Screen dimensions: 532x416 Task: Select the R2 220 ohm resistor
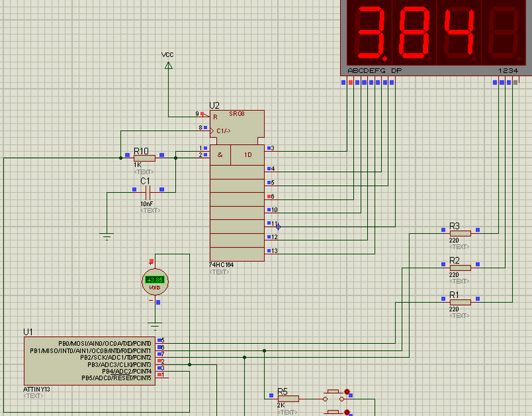(x=459, y=267)
